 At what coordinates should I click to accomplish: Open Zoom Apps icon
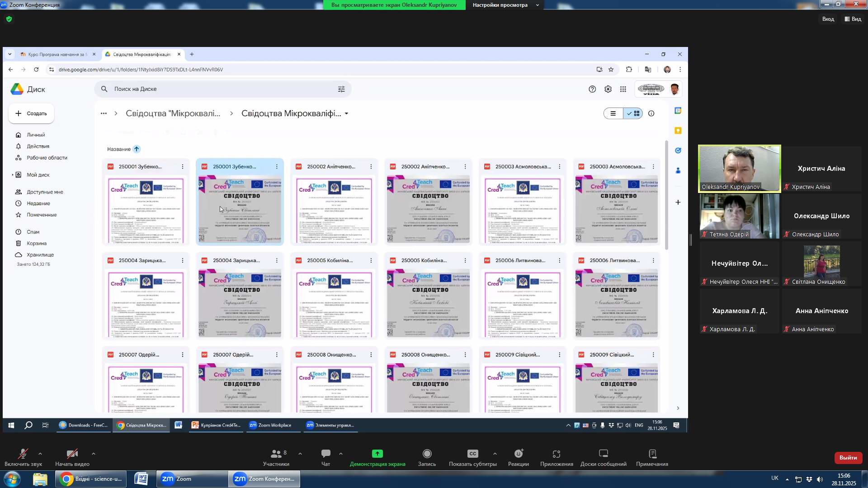556,454
